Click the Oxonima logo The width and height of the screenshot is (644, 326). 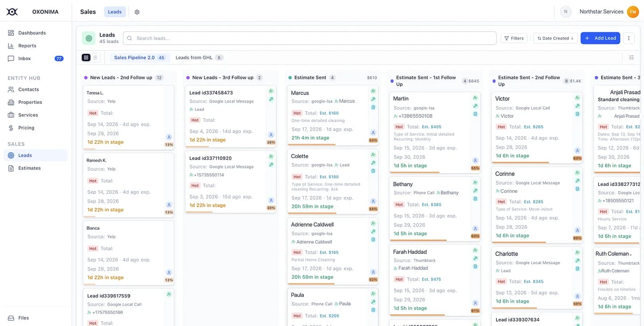(x=12, y=12)
